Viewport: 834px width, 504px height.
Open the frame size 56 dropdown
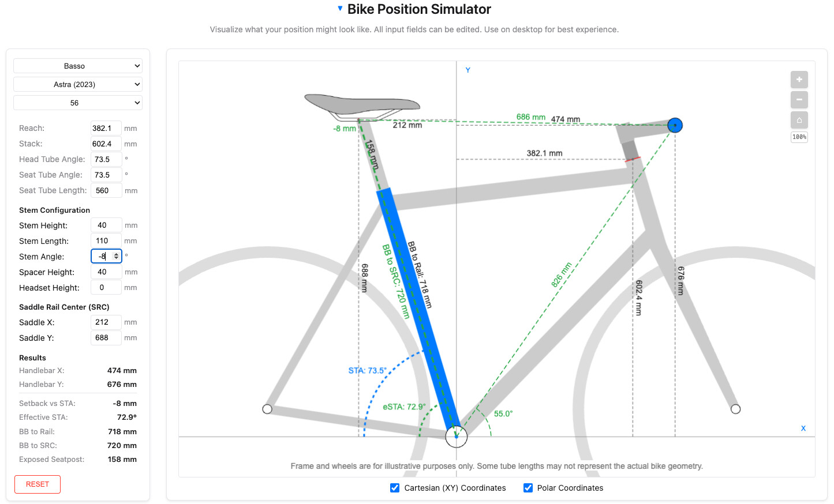(x=78, y=103)
